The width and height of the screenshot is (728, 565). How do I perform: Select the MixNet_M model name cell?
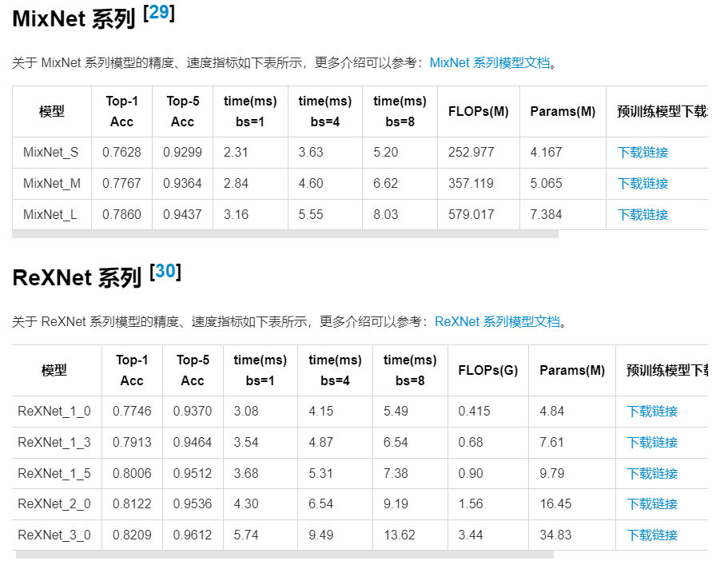52,183
